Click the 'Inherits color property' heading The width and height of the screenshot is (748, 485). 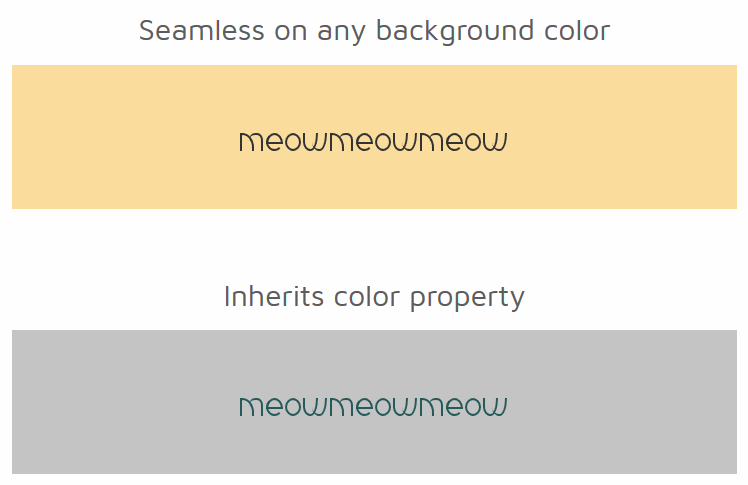pyautogui.click(x=374, y=297)
